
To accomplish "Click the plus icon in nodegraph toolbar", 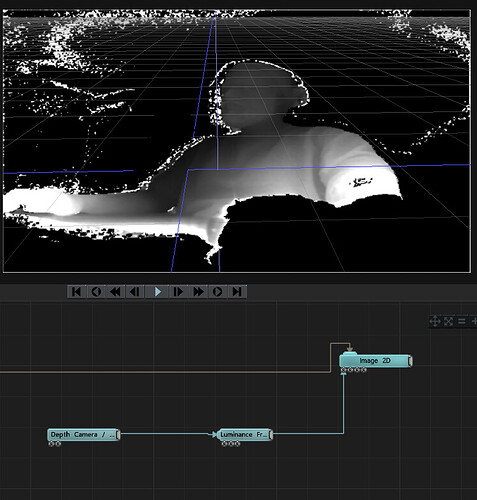I will [474, 321].
